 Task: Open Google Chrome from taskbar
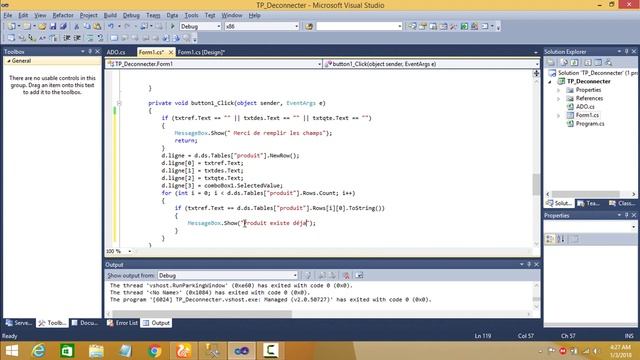(x=155, y=351)
